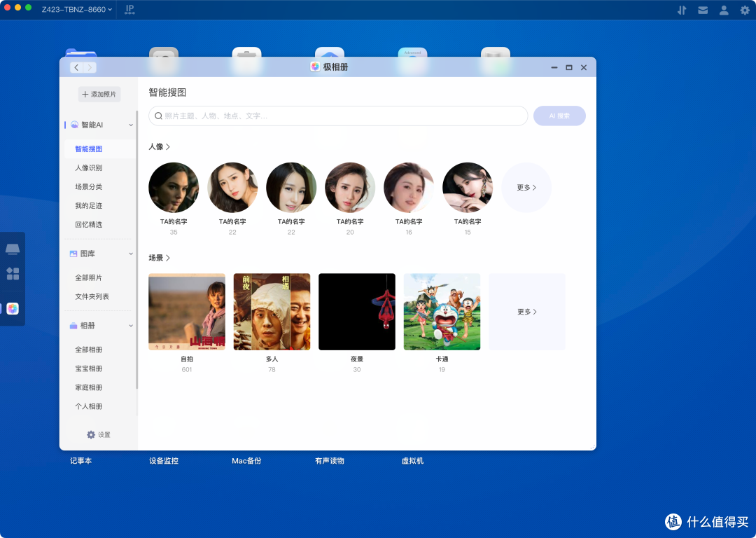Open the 极相册 icon in left dock
This screenshot has height=538, width=756.
[13, 309]
